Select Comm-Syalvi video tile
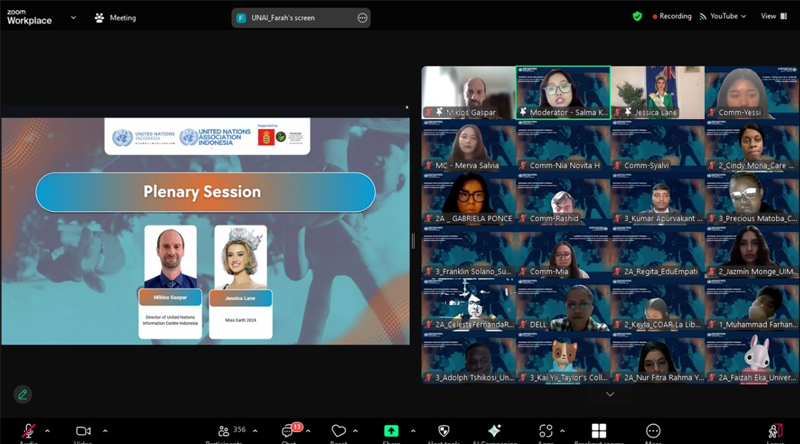The image size is (800, 444). click(658, 145)
